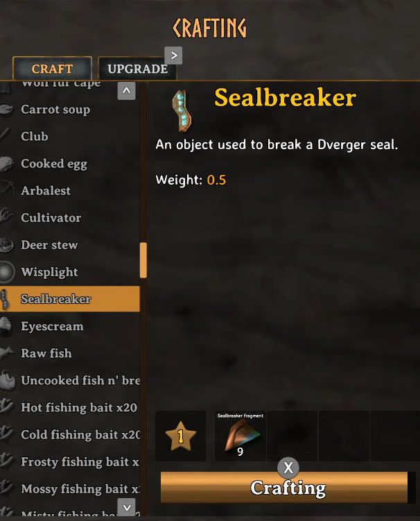Click the Crafting progress button
This screenshot has width=420, height=521.
(284, 487)
